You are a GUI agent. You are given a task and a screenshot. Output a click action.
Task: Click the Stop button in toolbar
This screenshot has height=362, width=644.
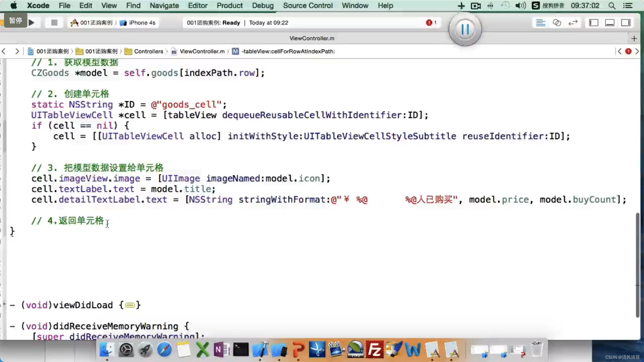(x=54, y=23)
